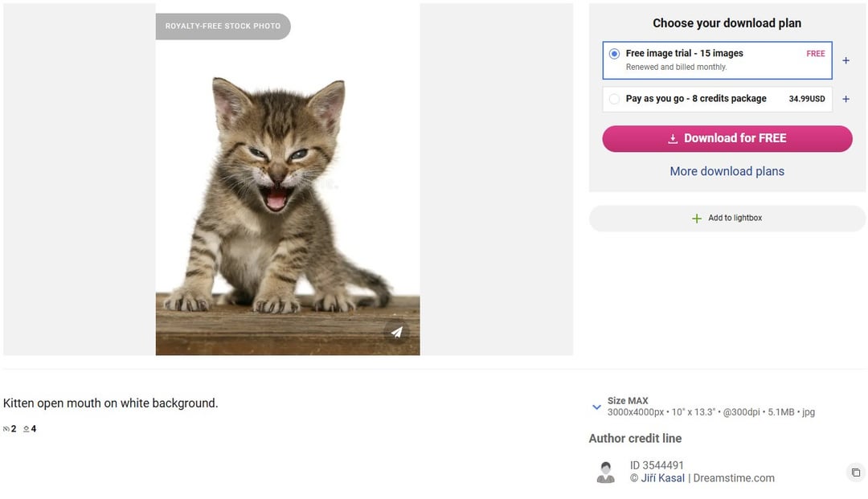Click the views count icon below caption
This screenshot has height=499, width=868.
6,429
